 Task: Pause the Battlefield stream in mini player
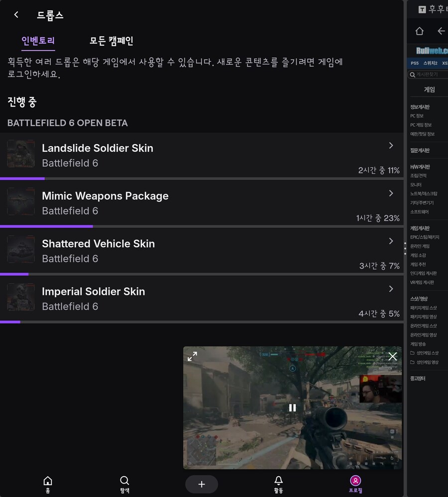tap(292, 408)
